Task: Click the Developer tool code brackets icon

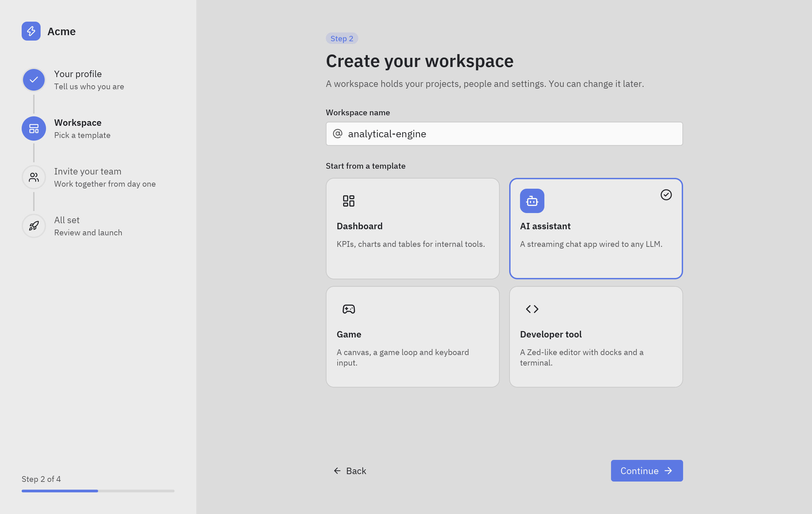Action: pyautogui.click(x=532, y=309)
